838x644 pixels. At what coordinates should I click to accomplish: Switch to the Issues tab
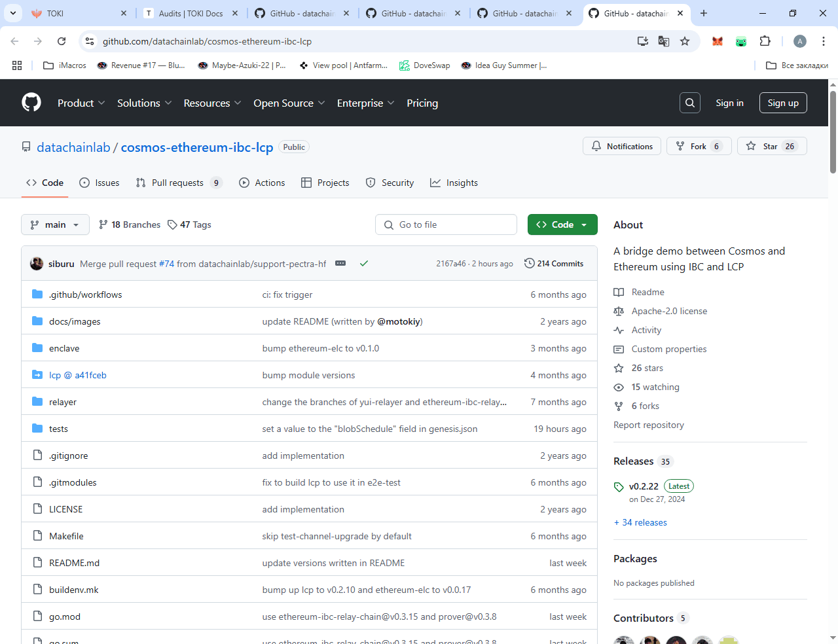click(100, 183)
